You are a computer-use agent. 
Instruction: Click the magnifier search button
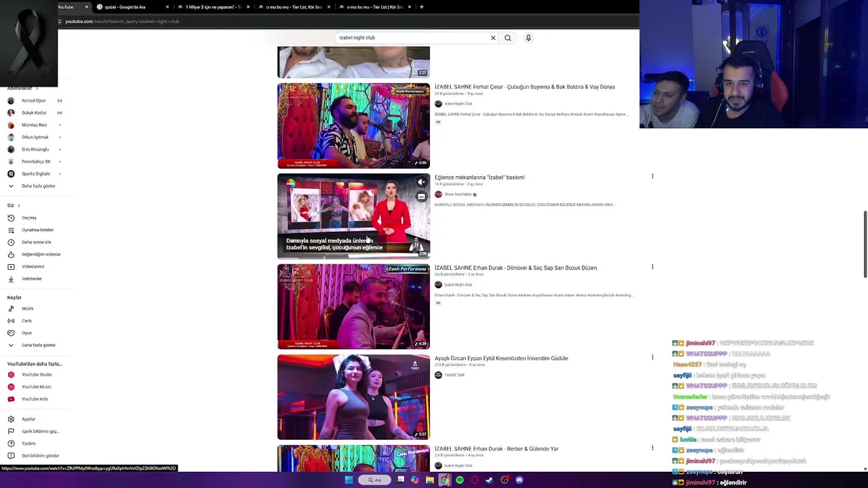pos(508,38)
